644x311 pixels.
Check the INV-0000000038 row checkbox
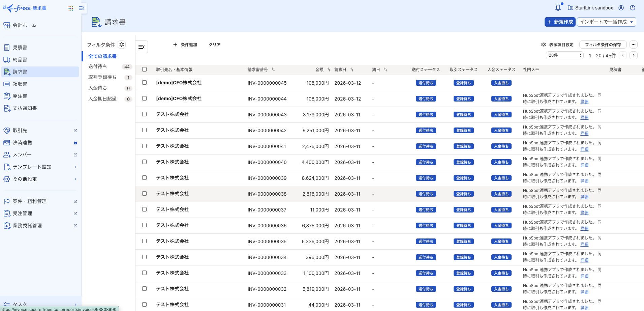tap(145, 194)
